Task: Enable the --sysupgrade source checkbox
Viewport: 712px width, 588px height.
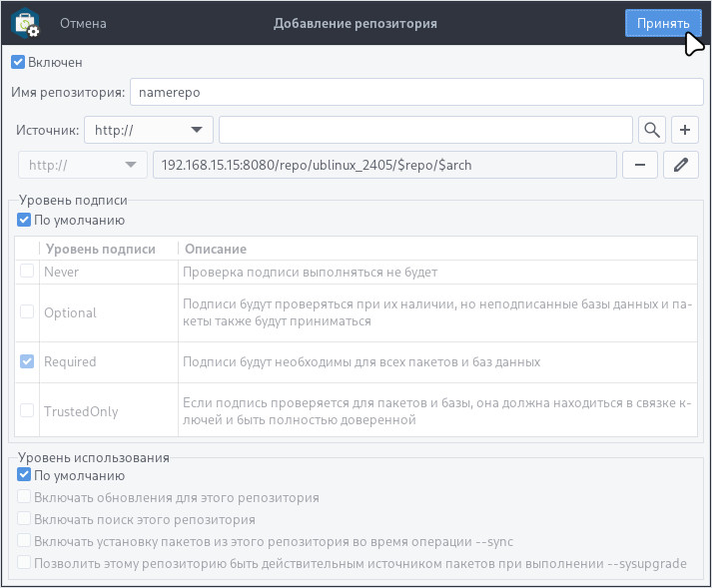Action: (x=24, y=563)
